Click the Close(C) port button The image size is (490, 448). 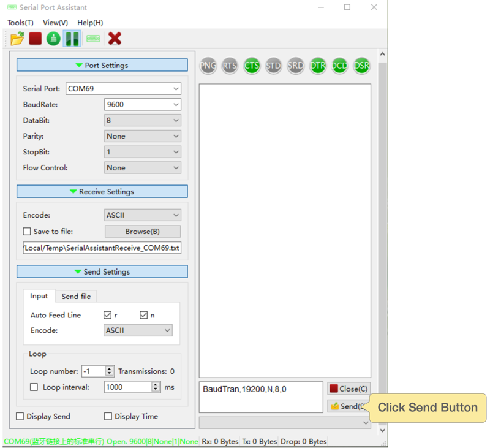point(349,389)
